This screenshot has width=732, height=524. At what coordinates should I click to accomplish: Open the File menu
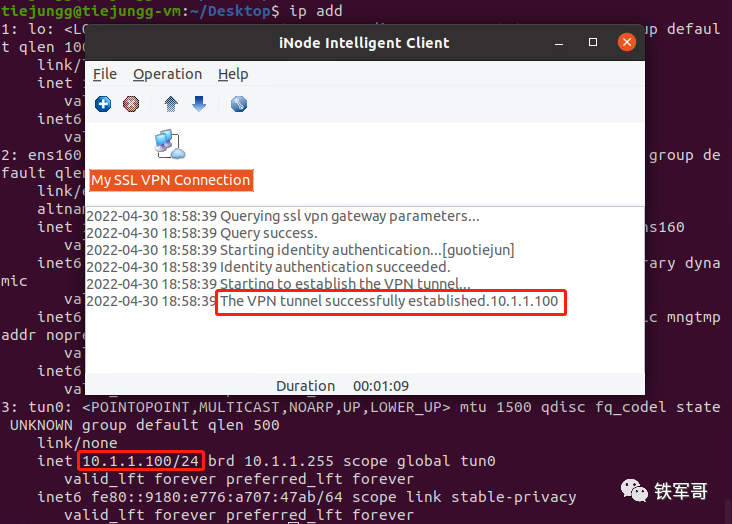pyautogui.click(x=105, y=74)
